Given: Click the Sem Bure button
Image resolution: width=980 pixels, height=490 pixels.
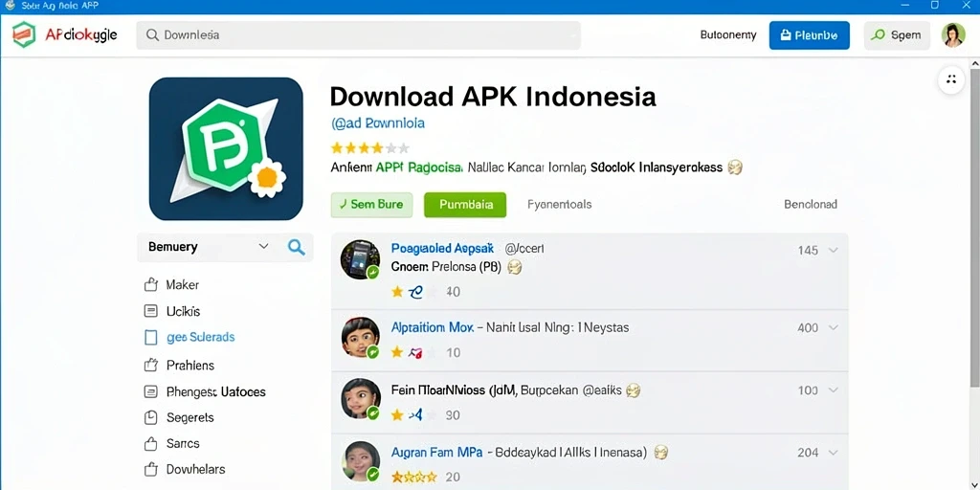Looking at the screenshot, I should tap(371, 205).
